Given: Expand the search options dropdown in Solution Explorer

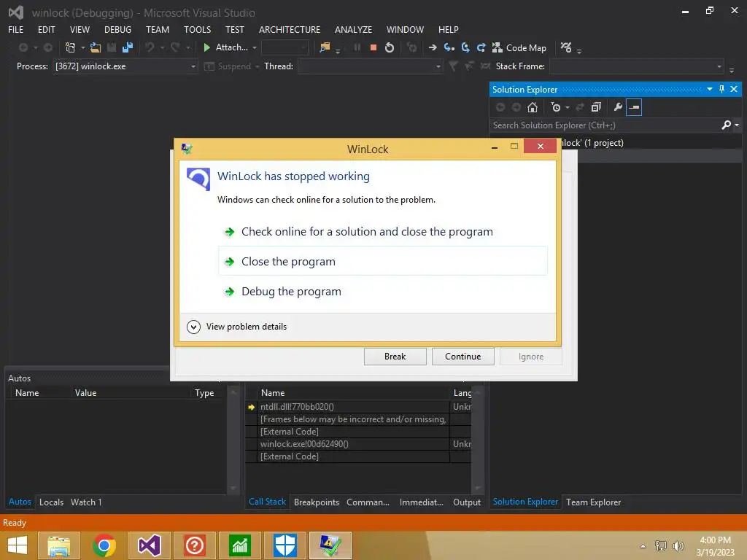Looking at the screenshot, I should click(x=737, y=125).
